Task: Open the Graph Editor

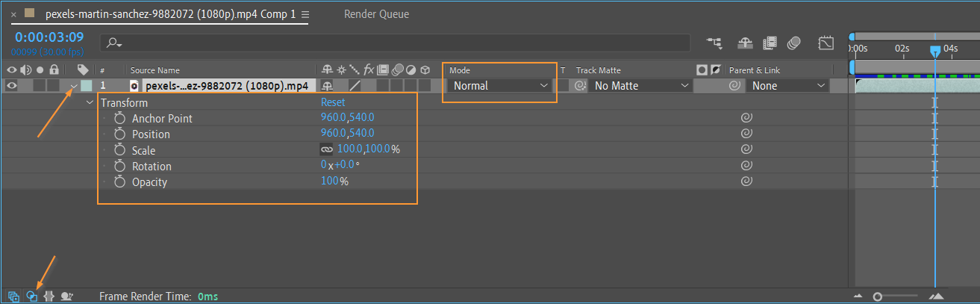Action: pos(826,43)
